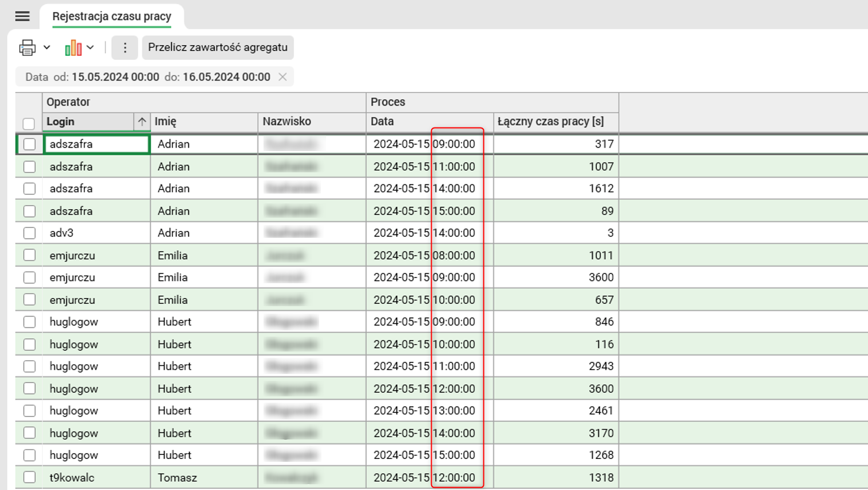Tick the select-all checkbox in the header
This screenshot has height=490, width=868.
click(29, 124)
